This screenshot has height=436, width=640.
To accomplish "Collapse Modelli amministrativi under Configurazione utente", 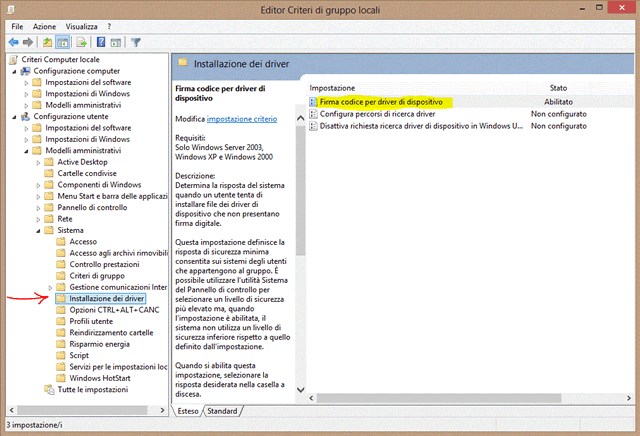I will coord(27,151).
